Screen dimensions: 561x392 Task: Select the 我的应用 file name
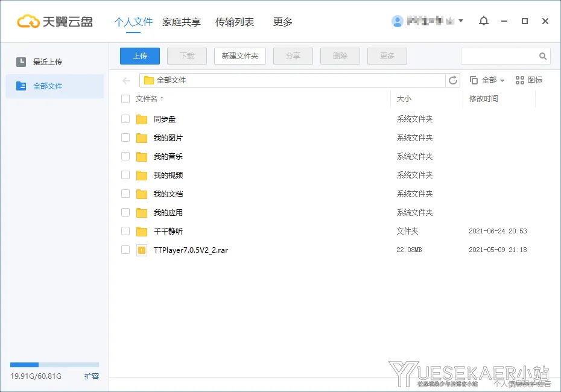pos(168,212)
